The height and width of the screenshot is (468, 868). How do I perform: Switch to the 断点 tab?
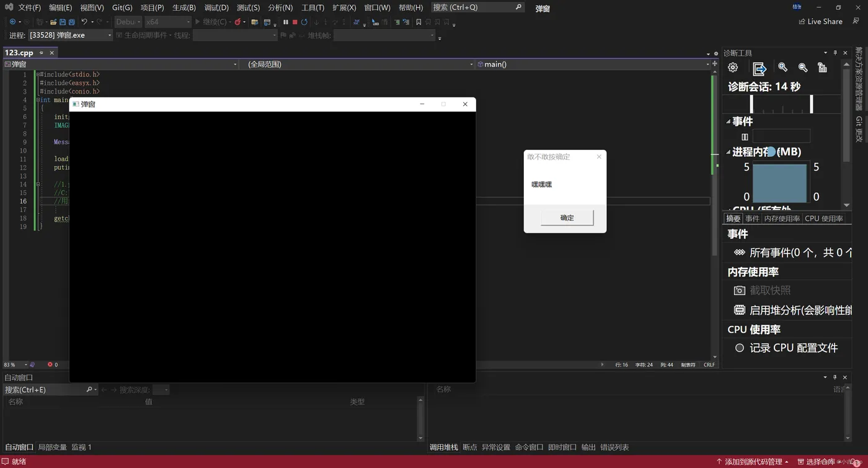pyautogui.click(x=470, y=447)
